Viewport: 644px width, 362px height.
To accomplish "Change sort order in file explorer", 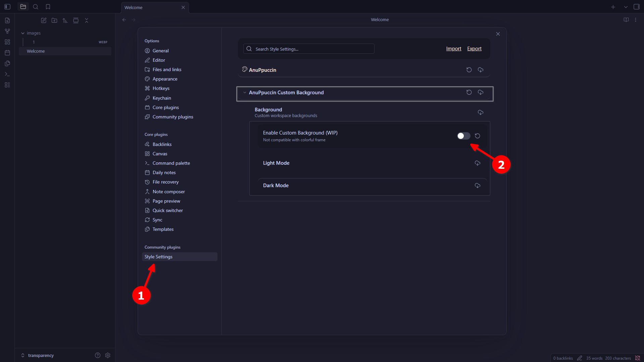I will [x=65, y=20].
